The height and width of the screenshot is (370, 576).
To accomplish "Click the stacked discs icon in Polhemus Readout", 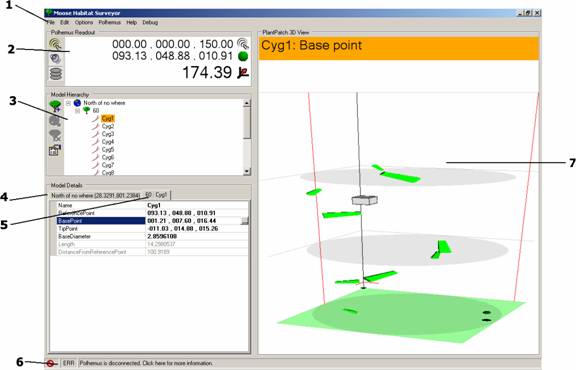I will [x=56, y=74].
